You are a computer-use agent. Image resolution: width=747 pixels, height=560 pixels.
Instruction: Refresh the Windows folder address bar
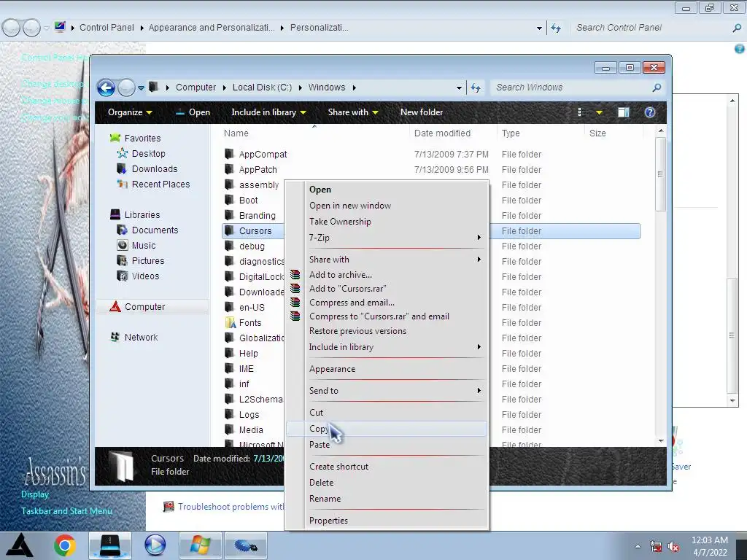point(476,87)
